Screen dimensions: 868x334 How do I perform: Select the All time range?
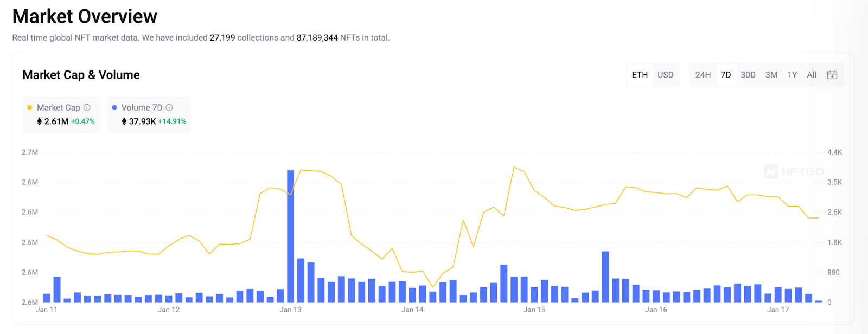[x=812, y=75]
